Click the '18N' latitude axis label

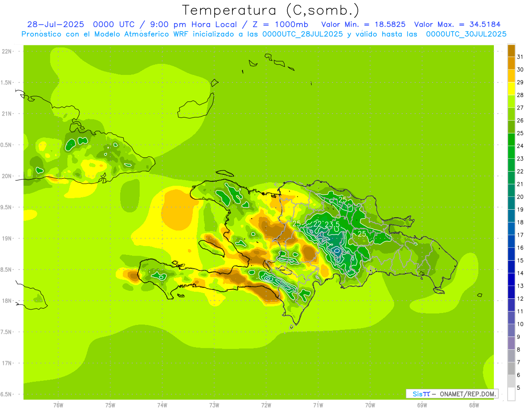[x=7, y=301]
